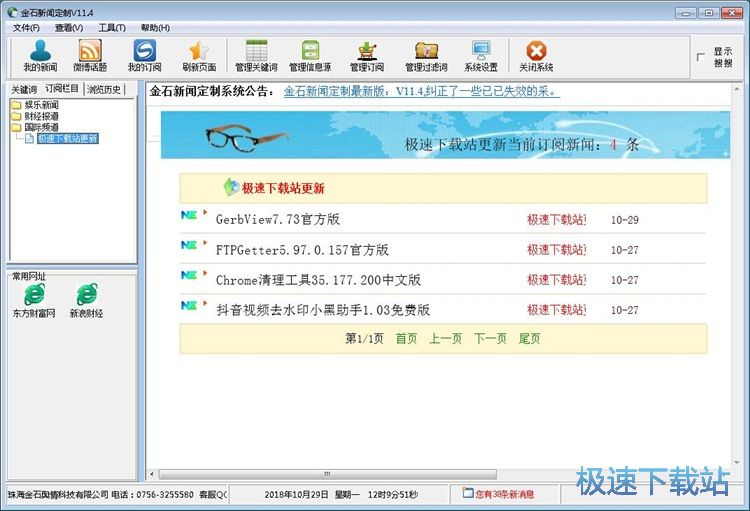This screenshot has height=511, width=750.
Task: Click new messages icon in status bar
Action: click(x=467, y=493)
